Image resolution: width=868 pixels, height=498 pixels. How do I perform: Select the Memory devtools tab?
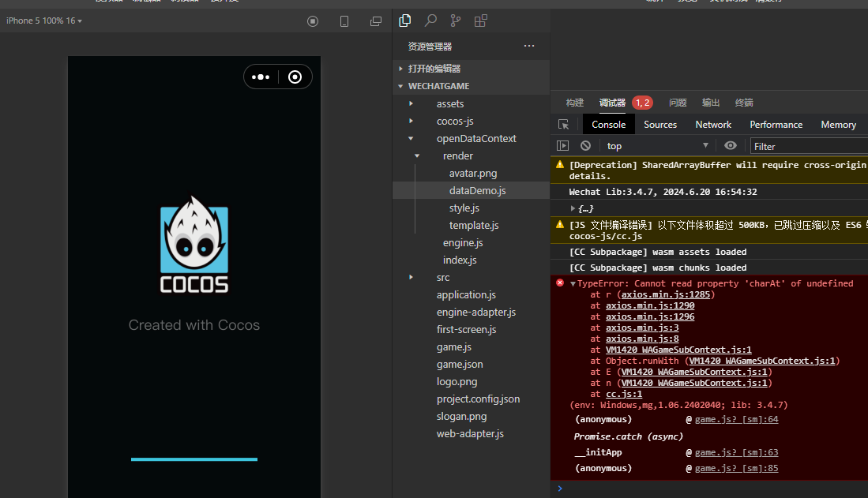pos(838,125)
